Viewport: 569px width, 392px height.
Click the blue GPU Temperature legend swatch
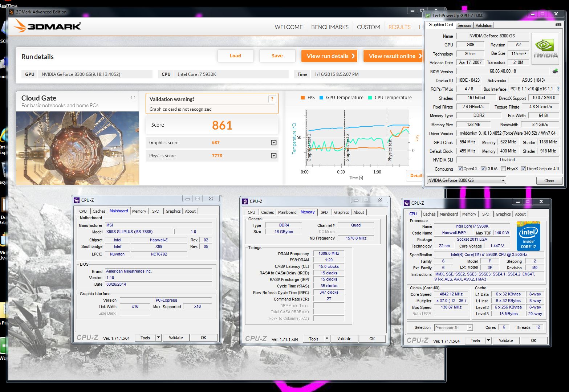321,98
